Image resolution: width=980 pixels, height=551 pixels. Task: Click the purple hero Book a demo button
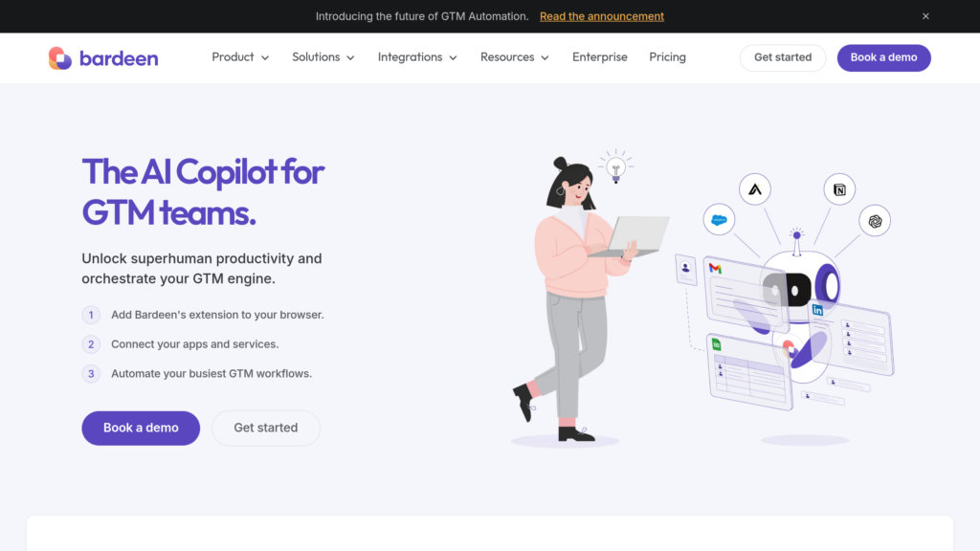coord(141,428)
